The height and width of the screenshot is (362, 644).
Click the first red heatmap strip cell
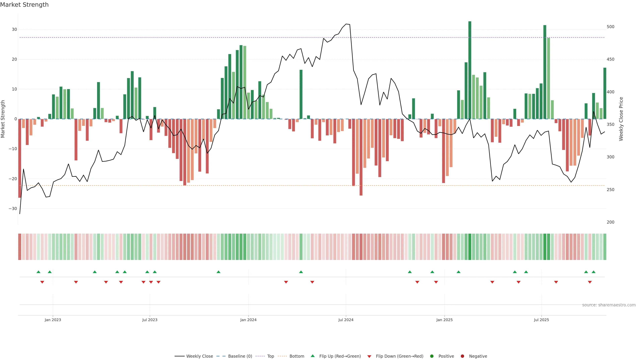[x=19, y=247]
